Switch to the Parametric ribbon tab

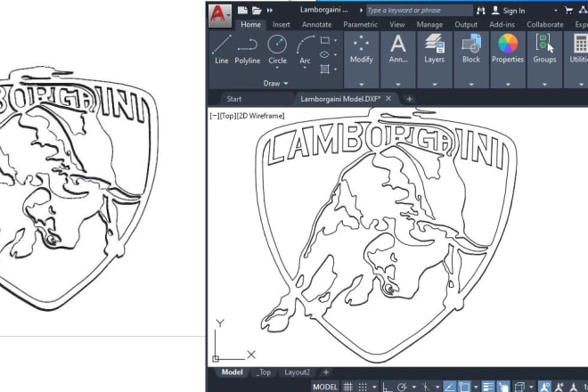361,25
